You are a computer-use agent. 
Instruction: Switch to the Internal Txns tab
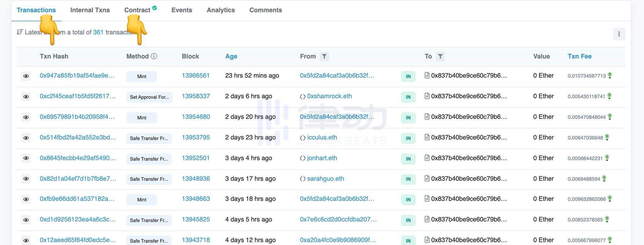tap(90, 10)
